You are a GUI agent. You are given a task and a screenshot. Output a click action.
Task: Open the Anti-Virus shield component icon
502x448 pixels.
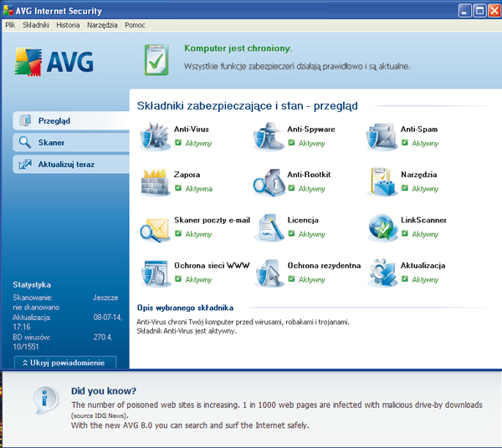(x=155, y=135)
